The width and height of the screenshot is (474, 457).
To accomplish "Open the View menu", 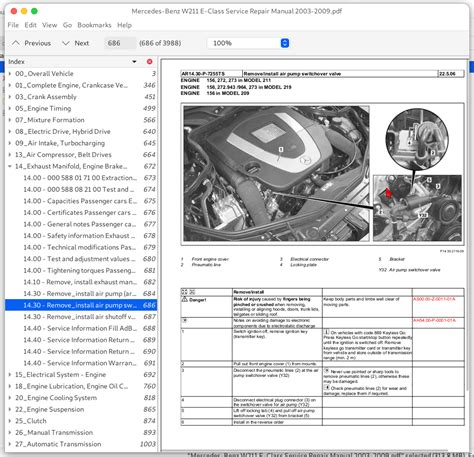I will click(49, 25).
